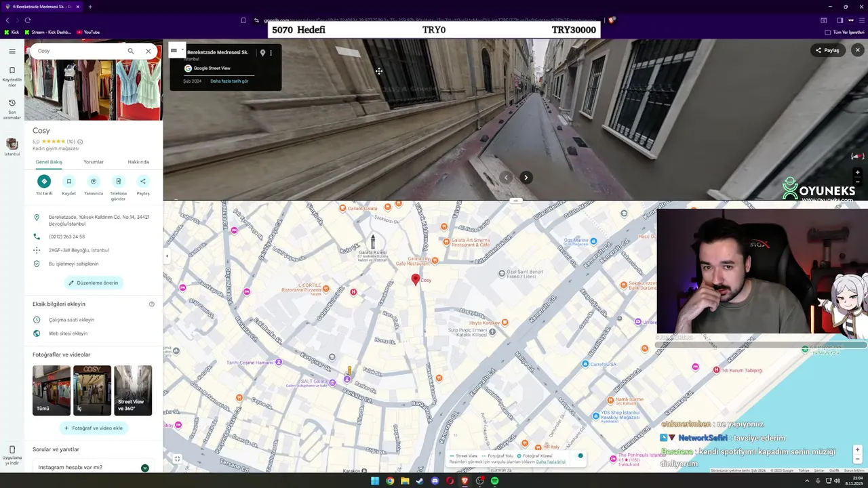Open Street View ve 360° thumbnail
Screen dimensions: 868x488
[133, 390]
